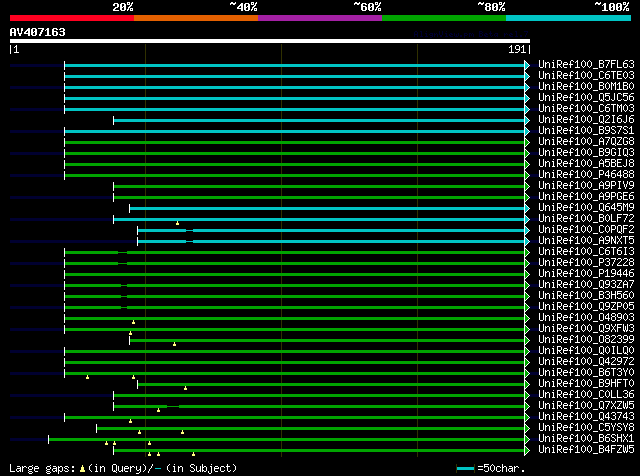This screenshot has height=476, width=640.
Task: Click the yellow gap marker under the B0LF72 bar
Action: [x=178, y=223]
